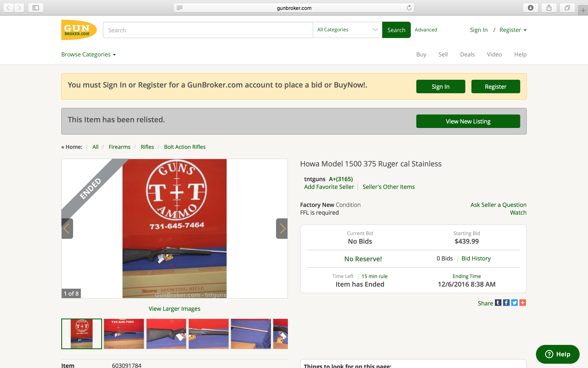Share listing on Tumblr icon
588x368 pixels.
pos(498,303)
